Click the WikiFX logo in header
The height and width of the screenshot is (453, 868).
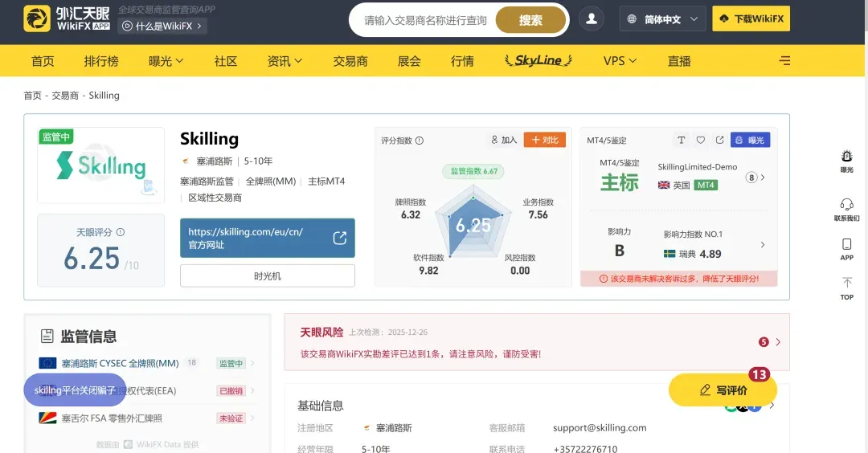click(67, 18)
